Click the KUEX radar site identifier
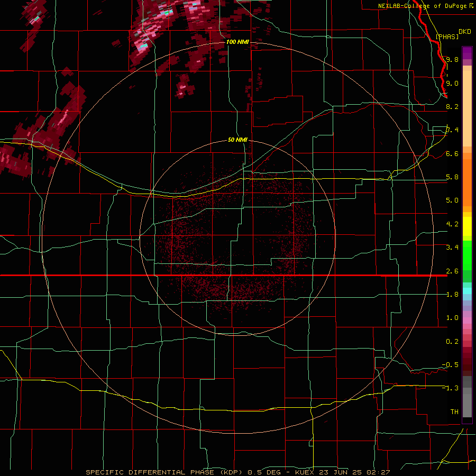 coord(306,472)
